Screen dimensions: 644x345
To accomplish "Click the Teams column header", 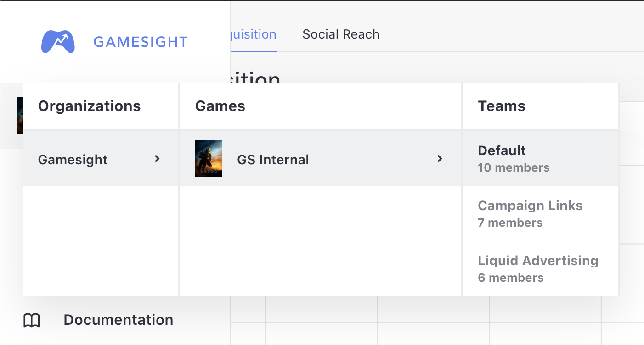I will [502, 106].
